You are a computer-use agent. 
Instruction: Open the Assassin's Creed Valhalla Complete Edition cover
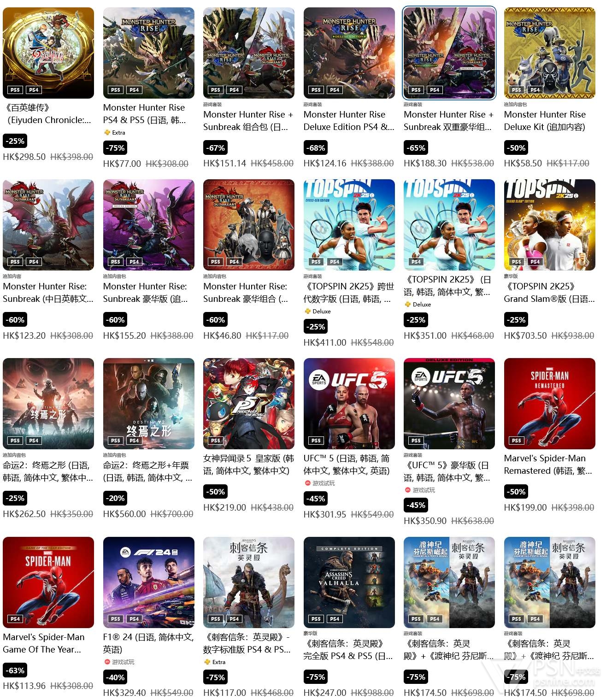tap(349, 582)
